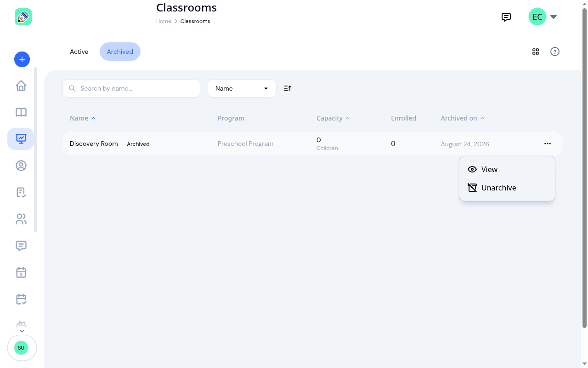
Task: Open the people group sidebar icon
Action: 21,219
